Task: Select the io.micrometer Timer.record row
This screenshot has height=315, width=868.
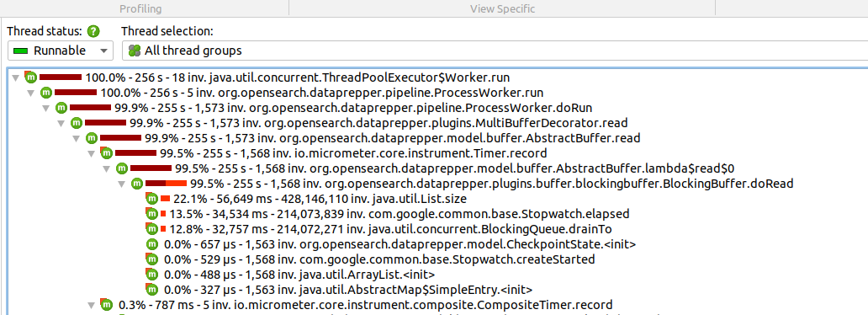Action: coord(353,153)
